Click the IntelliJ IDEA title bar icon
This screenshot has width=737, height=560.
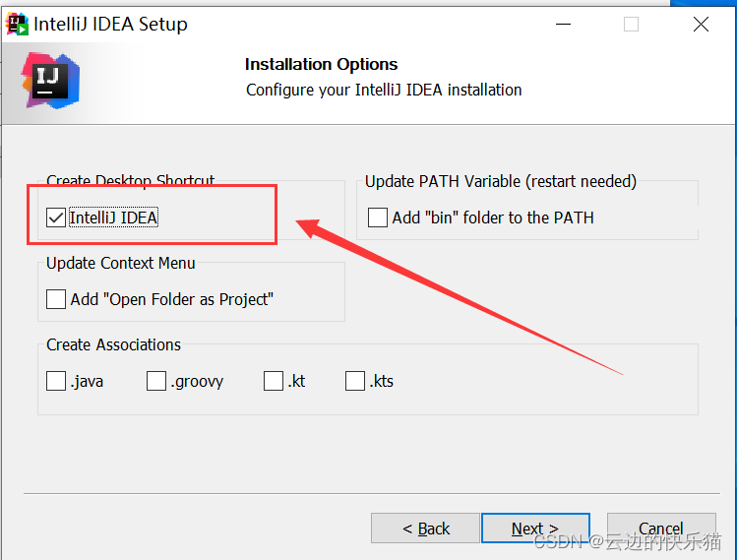(17, 25)
